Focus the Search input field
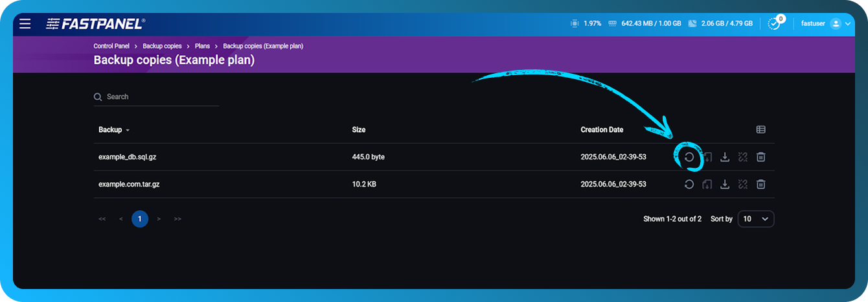The image size is (868, 302). [x=162, y=97]
